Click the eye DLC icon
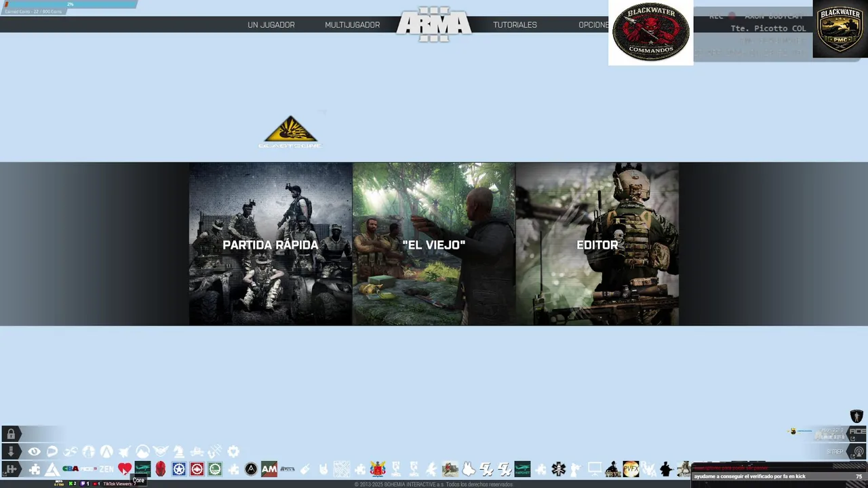 pos(34,451)
